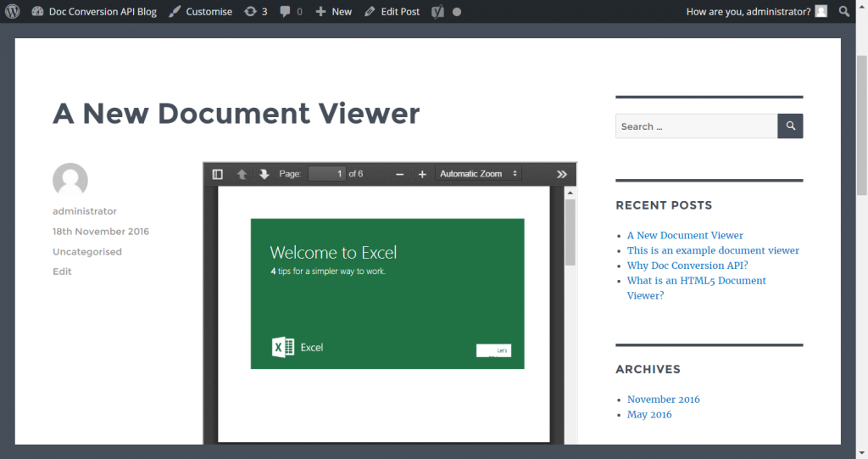Go to previous page with up arrow
868x459 pixels.
[x=242, y=174]
